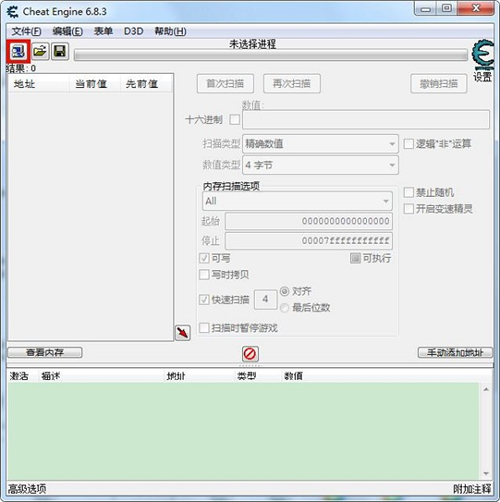Open the 表单 menu
Image resolution: width=500 pixels, height=502 pixels.
tap(103, 31)
